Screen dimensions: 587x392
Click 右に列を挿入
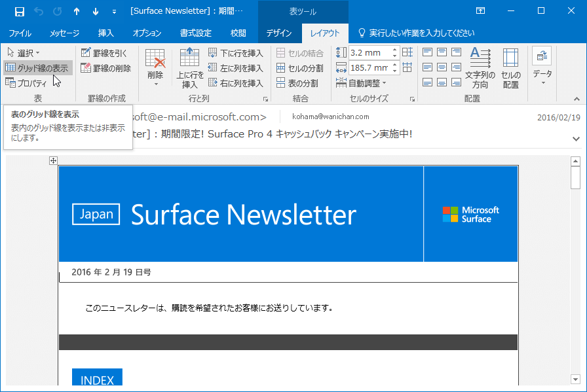tap(236, 83)
